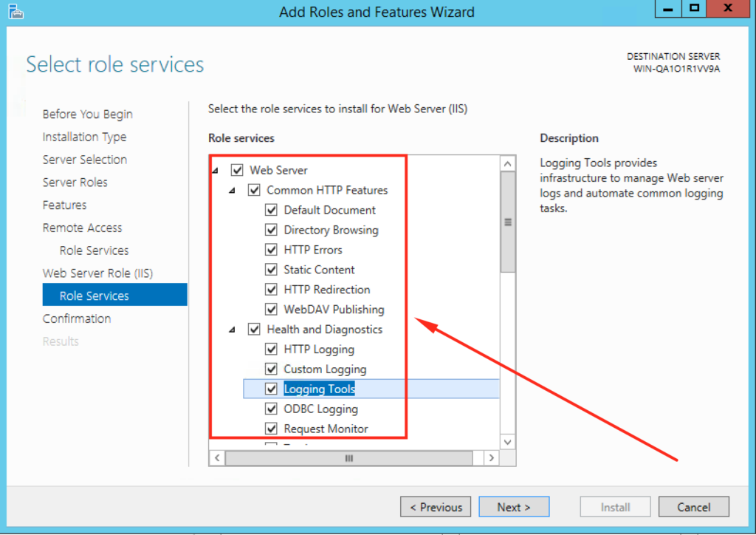This screenshot has height=535, width=756.
Task: Select the Directory Browsing label
Action: [331, 230]
